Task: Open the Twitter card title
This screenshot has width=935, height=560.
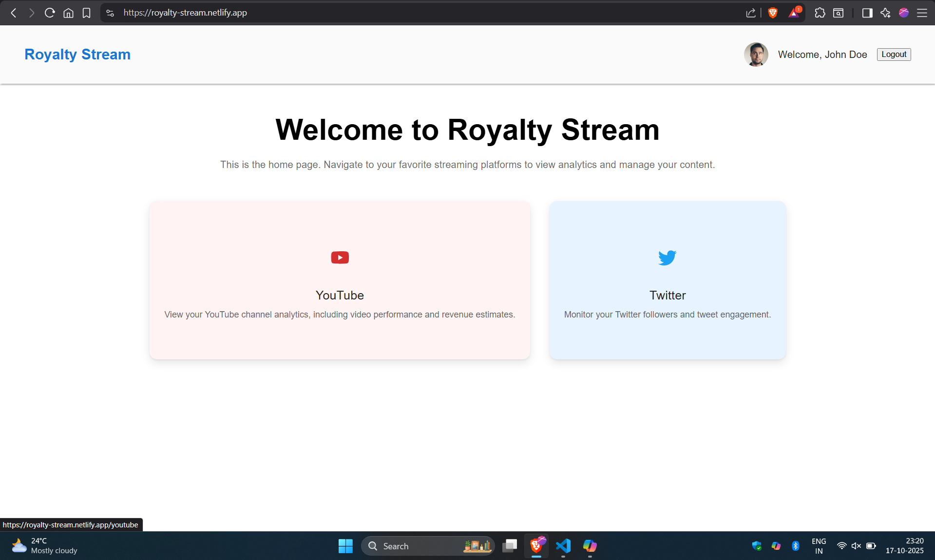Action: coord(668,296)
